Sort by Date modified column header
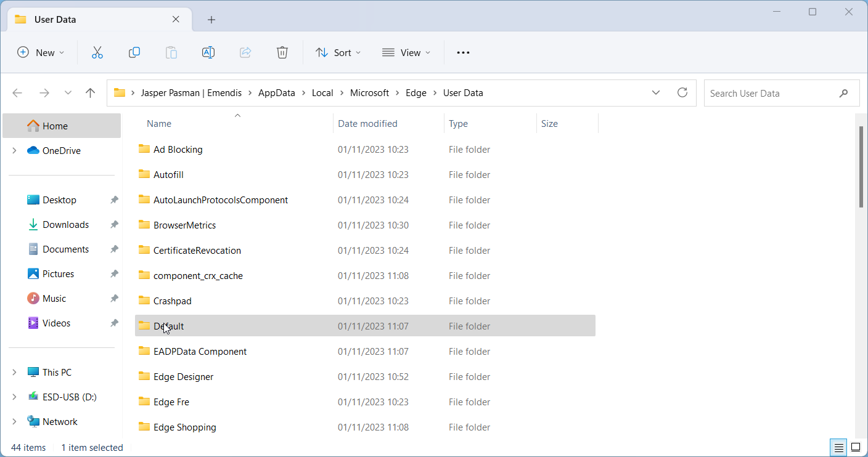This screenshot has width=868, height=457. pos(367,124)
